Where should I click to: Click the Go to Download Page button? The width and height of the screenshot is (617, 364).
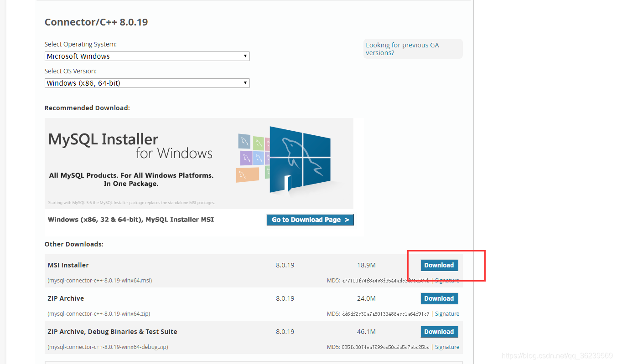coord(310,220)
